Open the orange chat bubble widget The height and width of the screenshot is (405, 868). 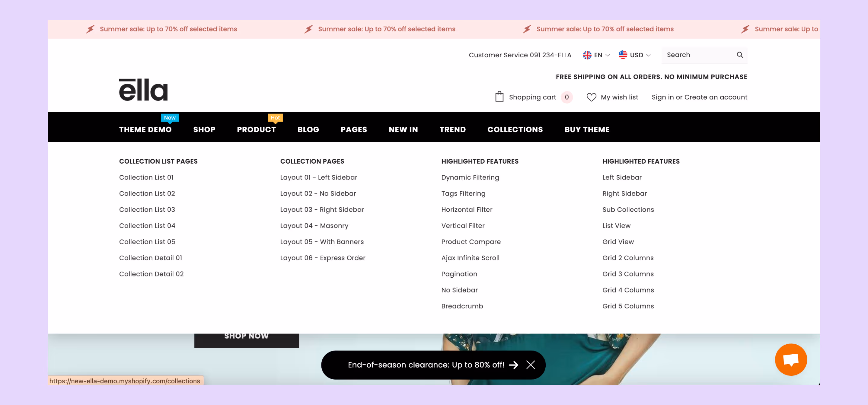point(790,359)
